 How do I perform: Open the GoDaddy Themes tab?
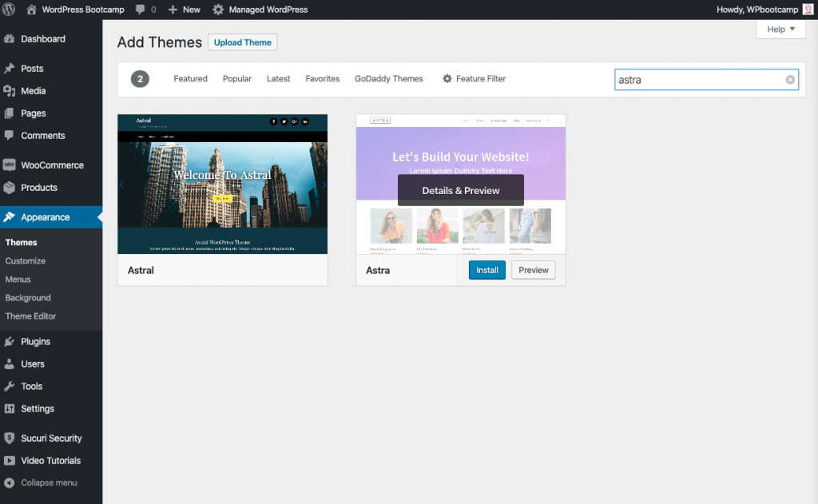click(389, 79)
